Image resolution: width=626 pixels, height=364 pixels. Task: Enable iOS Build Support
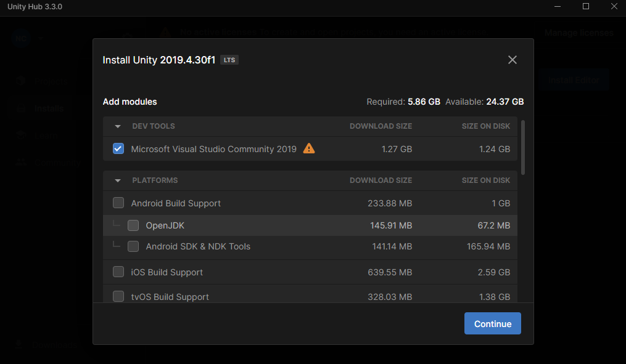118,272
